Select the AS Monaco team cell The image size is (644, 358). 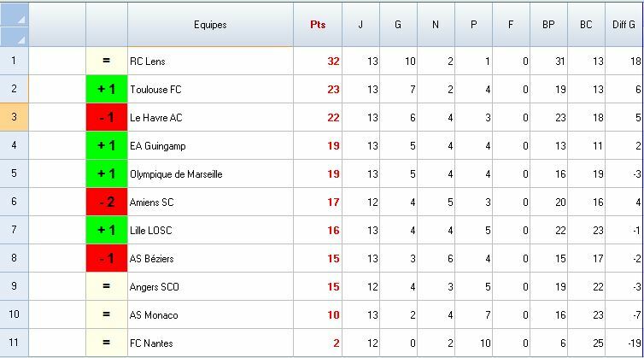click(x=210, y=314)
